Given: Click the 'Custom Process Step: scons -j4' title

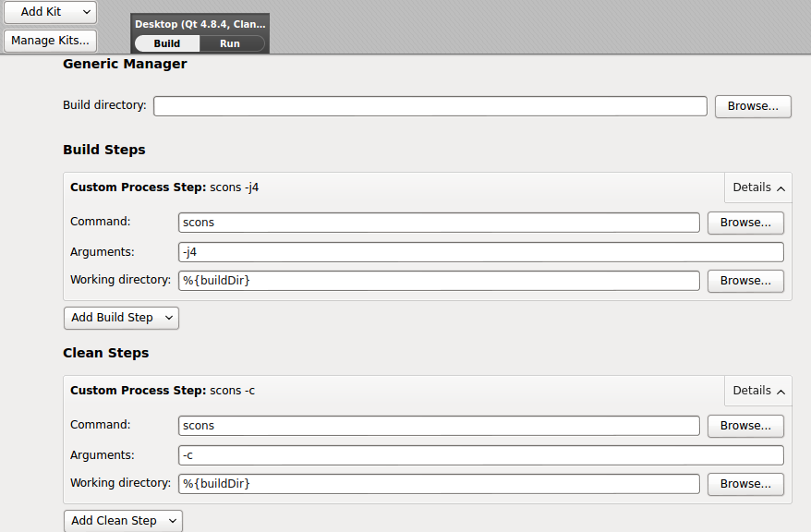Looking at the screenshot, I should click(164, 187).
